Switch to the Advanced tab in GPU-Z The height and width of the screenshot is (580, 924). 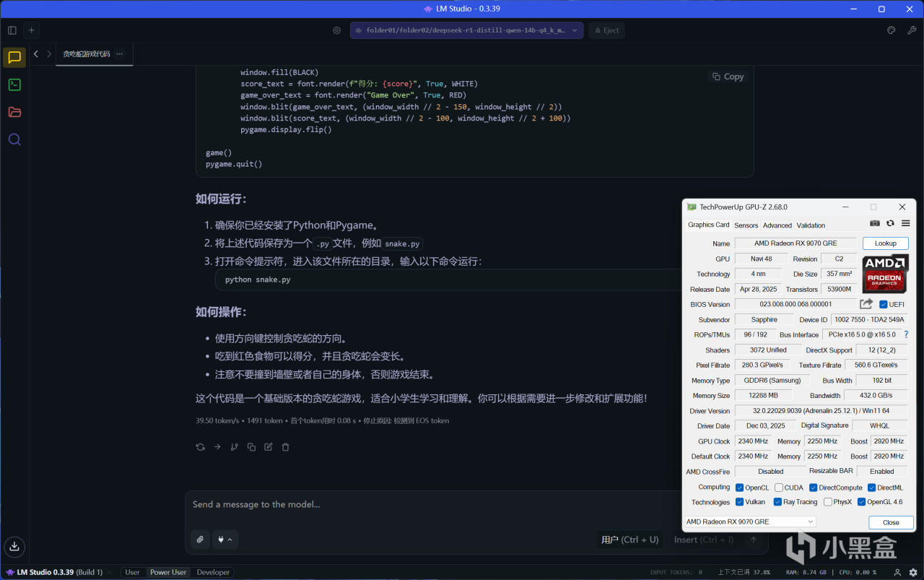pos(777,225)
